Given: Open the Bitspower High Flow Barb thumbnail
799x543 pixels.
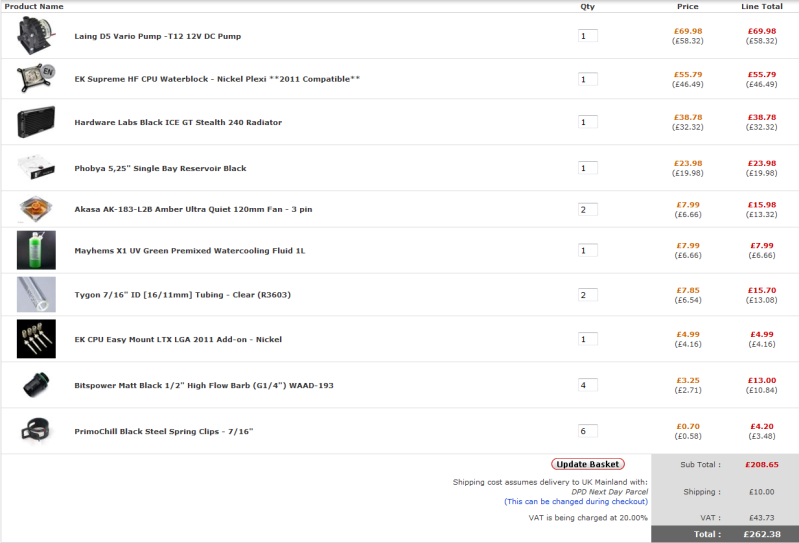Looking at the screenshot, I should pos(36,385).
